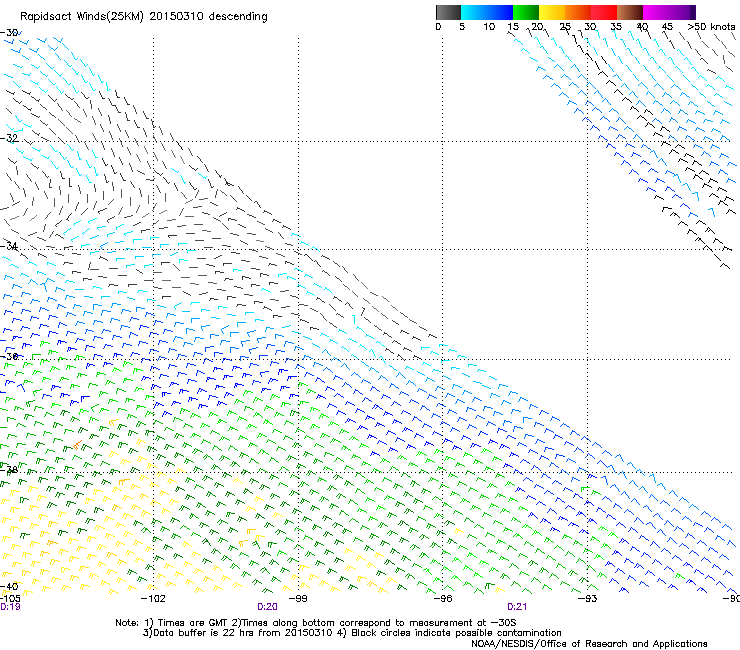
Task: Click the legend label '5'
Action: tap(462, 27)
